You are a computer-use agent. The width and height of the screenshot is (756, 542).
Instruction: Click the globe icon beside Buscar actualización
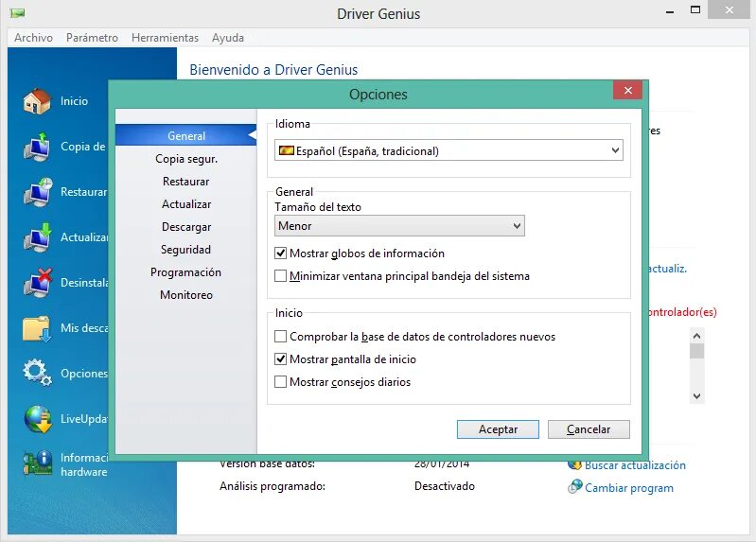[574, 464]
